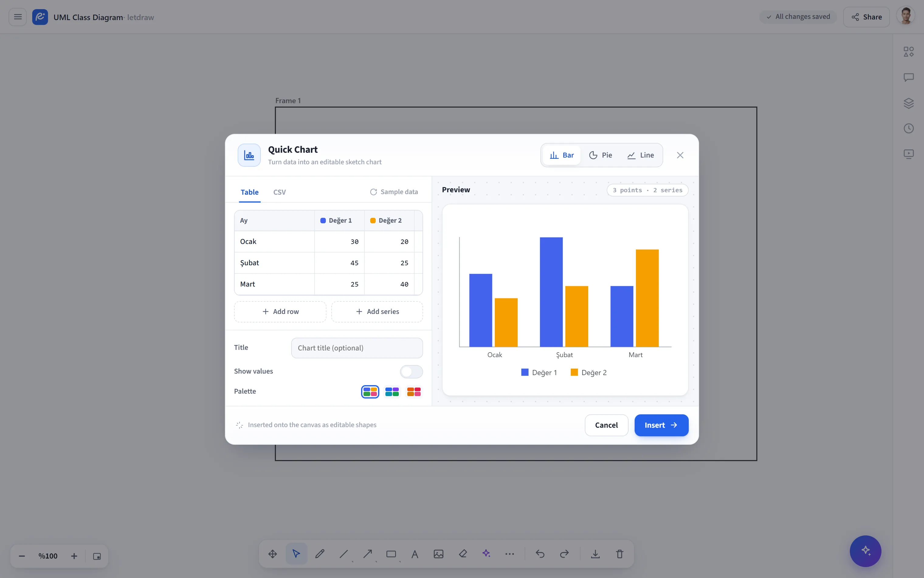Open the hamburger main menu
Viewport: 924px width, 578px height.
(18, 17)
